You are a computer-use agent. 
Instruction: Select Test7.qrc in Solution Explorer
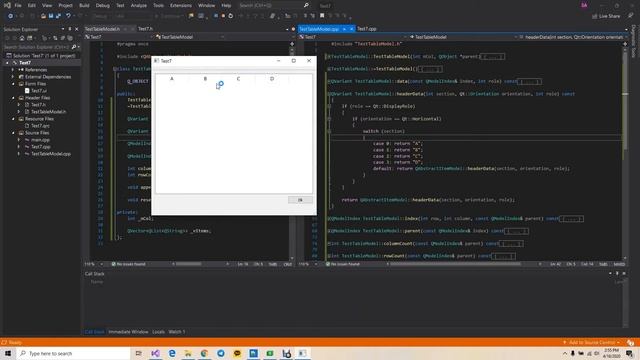40,126
